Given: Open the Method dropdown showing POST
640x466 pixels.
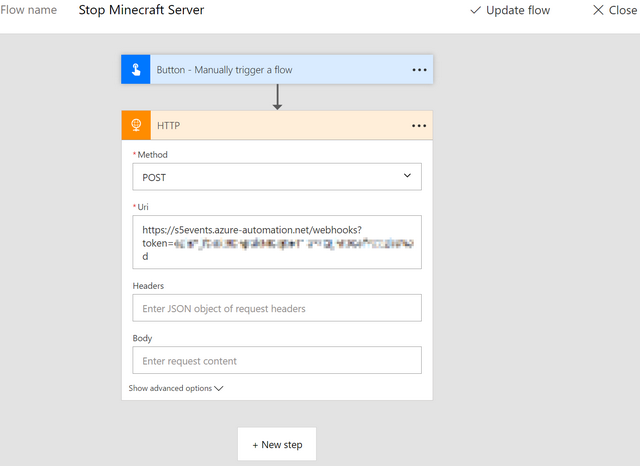Looking at the screenshot, I should point(277,177).
